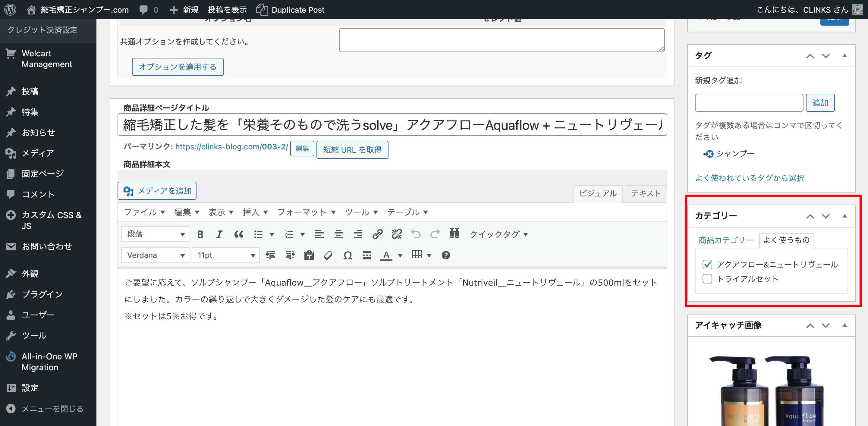Select the よく使うもの category tab
Image resolution: width=868 pixels, height=426 pixels.
(786, 240)
